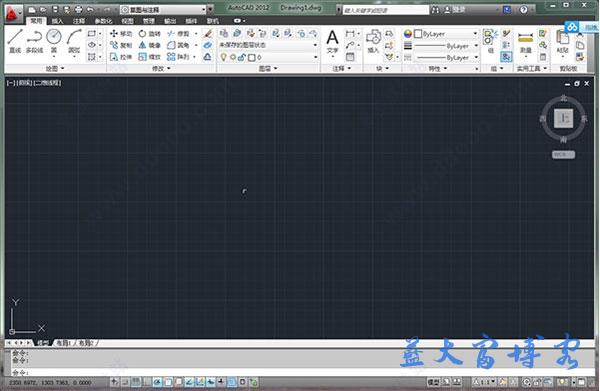The width and height of the screenshot is (600, 391).
Task: Expand the Draw (绘图) panel
Action: pos(55,68)
